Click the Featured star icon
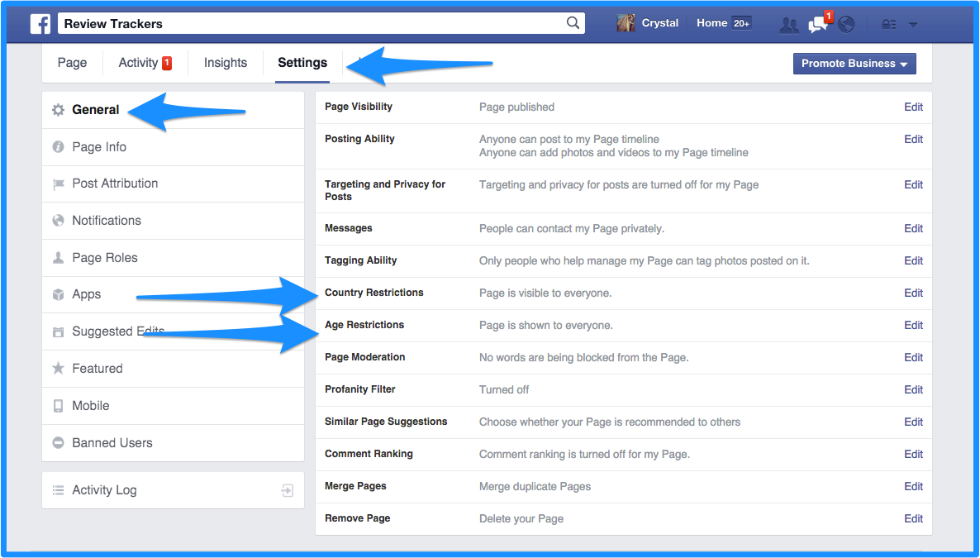The height and width of the screenshot is (558, 980). click(58, 368)
